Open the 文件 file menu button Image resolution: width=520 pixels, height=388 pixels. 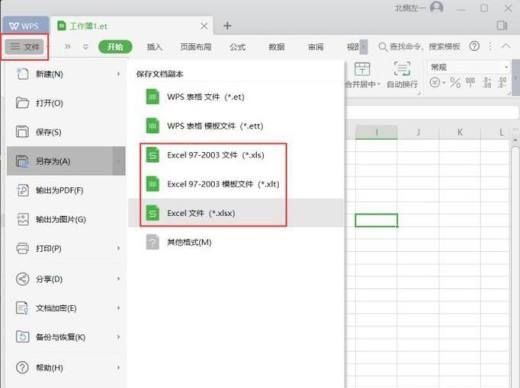click(25, 46)
